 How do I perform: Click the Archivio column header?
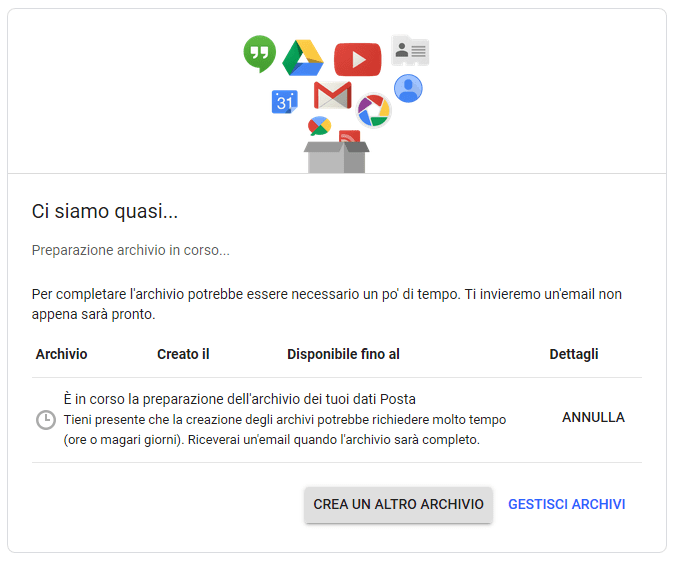[x=62, y=354]
